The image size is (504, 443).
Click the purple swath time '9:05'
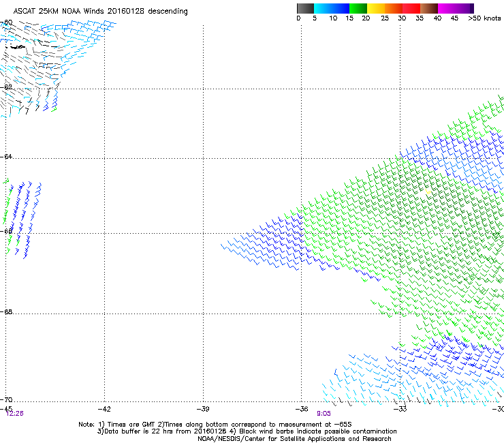(x=324, y=414)
